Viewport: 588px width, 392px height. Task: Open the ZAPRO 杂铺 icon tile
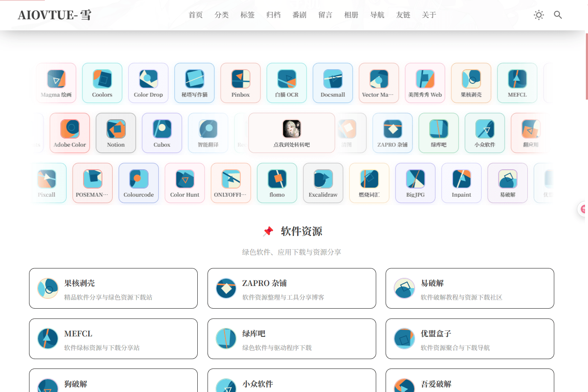pos(392,133)
